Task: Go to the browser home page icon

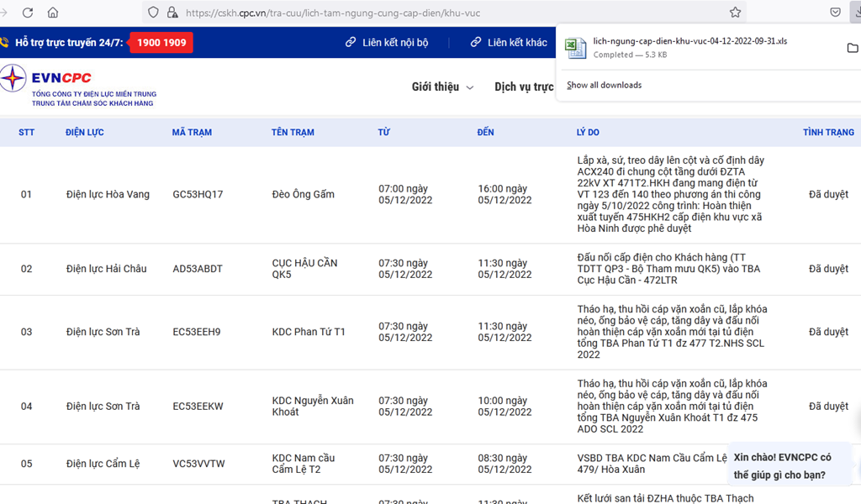Action: tap(53, 13)
